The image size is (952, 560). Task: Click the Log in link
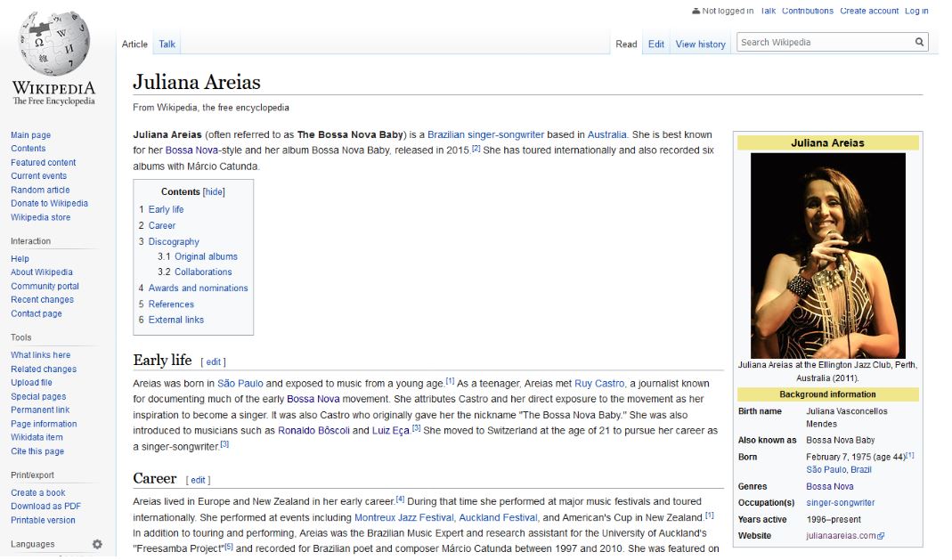tap(916, 11)
